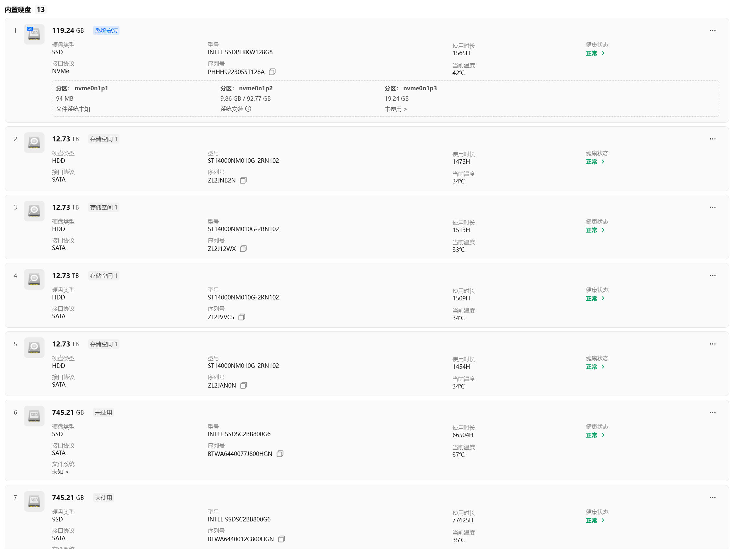This screenshot has height=560, width=735.
Task: Copy serial number ZL2JVVC5
Action: point(242,317)
